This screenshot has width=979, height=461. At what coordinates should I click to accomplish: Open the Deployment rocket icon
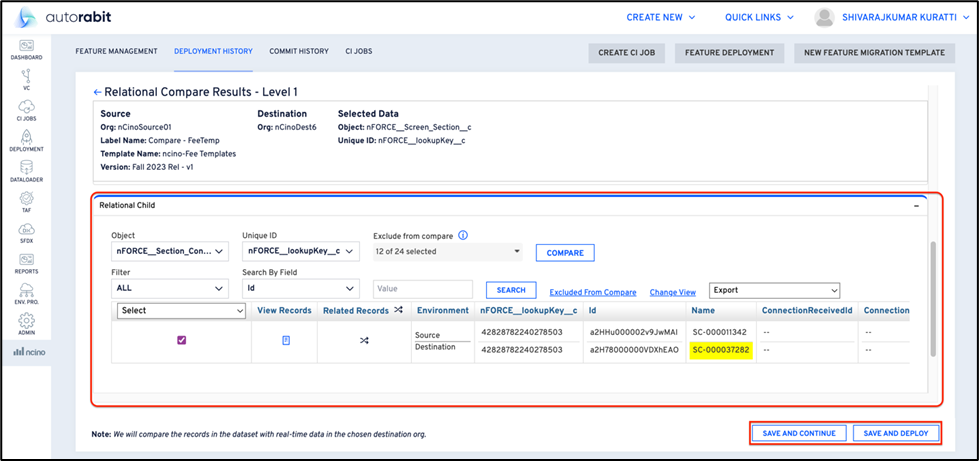coord(26,139)
